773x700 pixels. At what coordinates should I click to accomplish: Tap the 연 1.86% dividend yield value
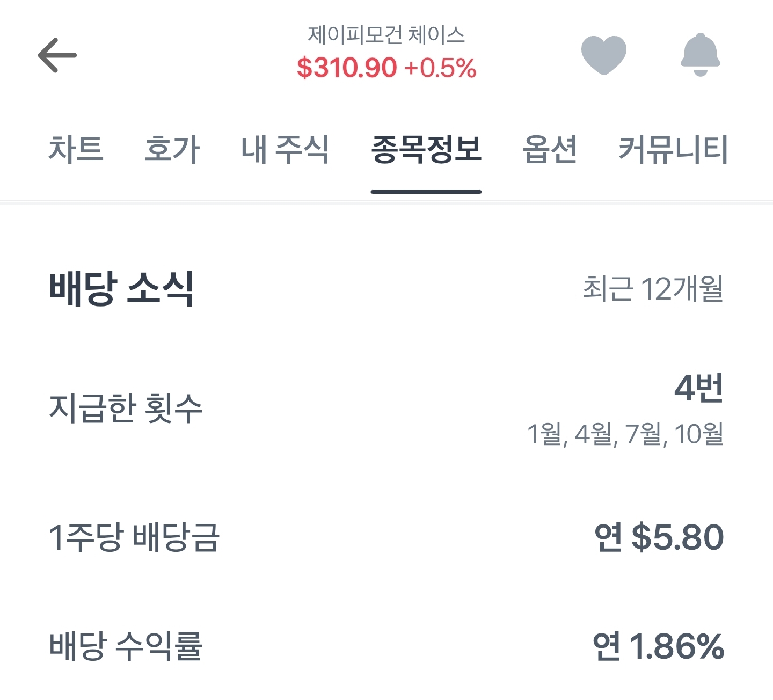(659, 646)
